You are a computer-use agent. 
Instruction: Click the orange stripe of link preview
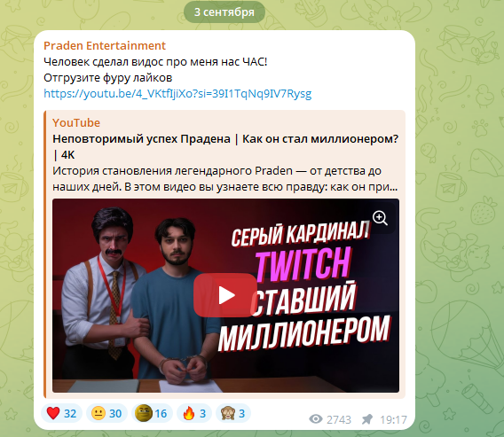coord(45,254)
